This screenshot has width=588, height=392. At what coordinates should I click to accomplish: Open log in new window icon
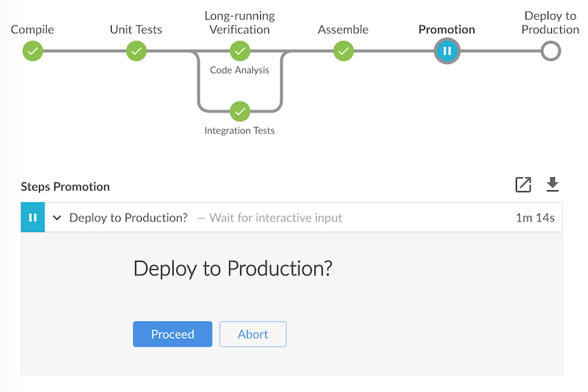(523, 185)
